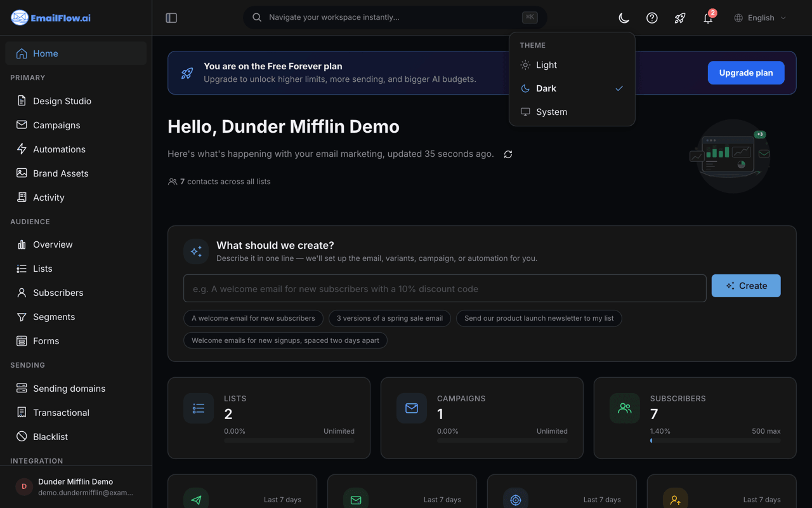The width and height of the screenshot is (812, 508).
Task: Choose 'Welcome emails for new signups' suggestion
Action: pyautogui.click(x=285, y=340)
